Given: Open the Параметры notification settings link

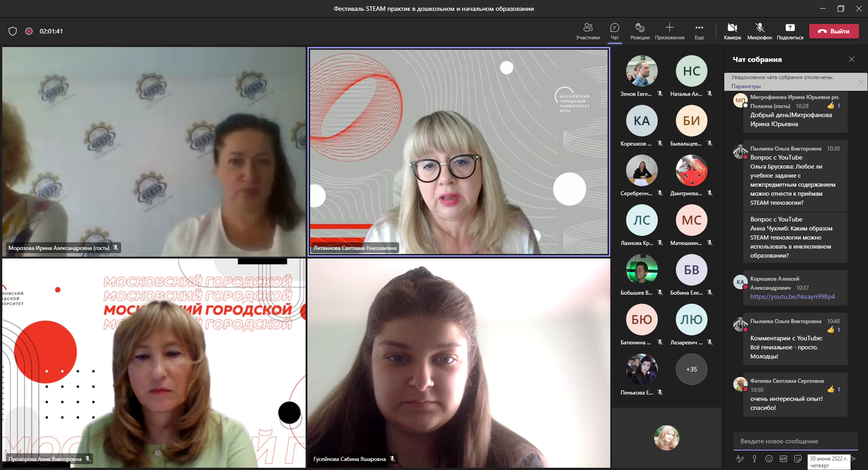Looking at the screenshot, I should pyautogui.click(x=746, y=86).
